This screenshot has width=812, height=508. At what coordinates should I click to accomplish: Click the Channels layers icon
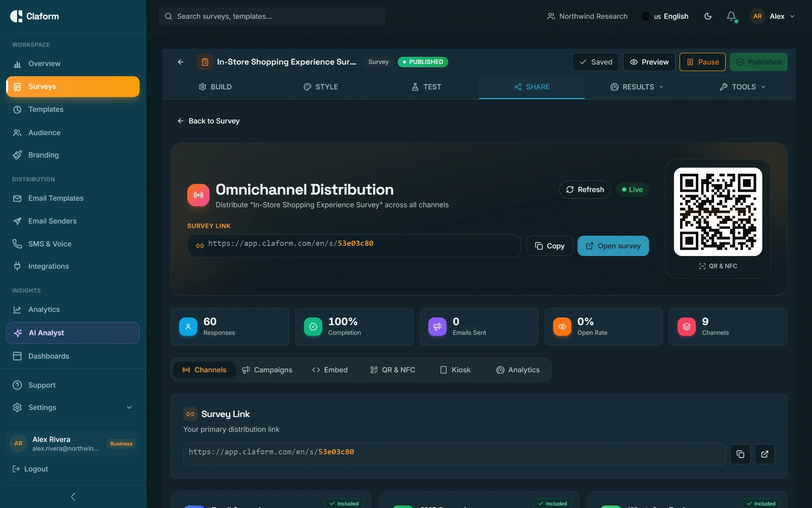[x=687, y=327]
